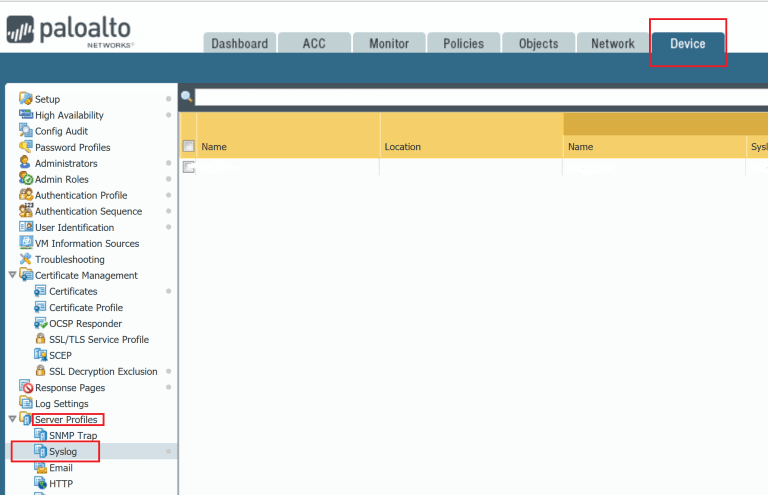Click the Password Profiles icon
This screenshot has width=768, height=495.
26,147
